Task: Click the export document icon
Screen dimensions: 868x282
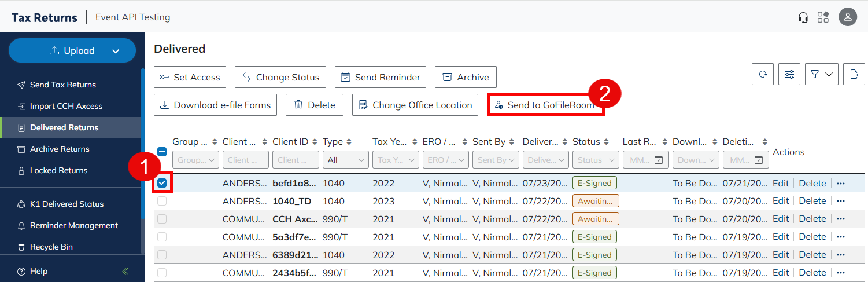Action: 854,74
